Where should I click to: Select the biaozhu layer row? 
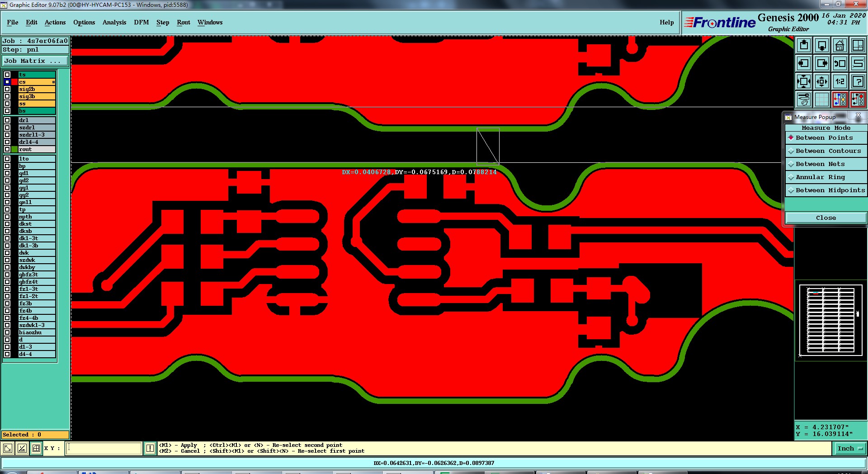(x=37, y=332)
